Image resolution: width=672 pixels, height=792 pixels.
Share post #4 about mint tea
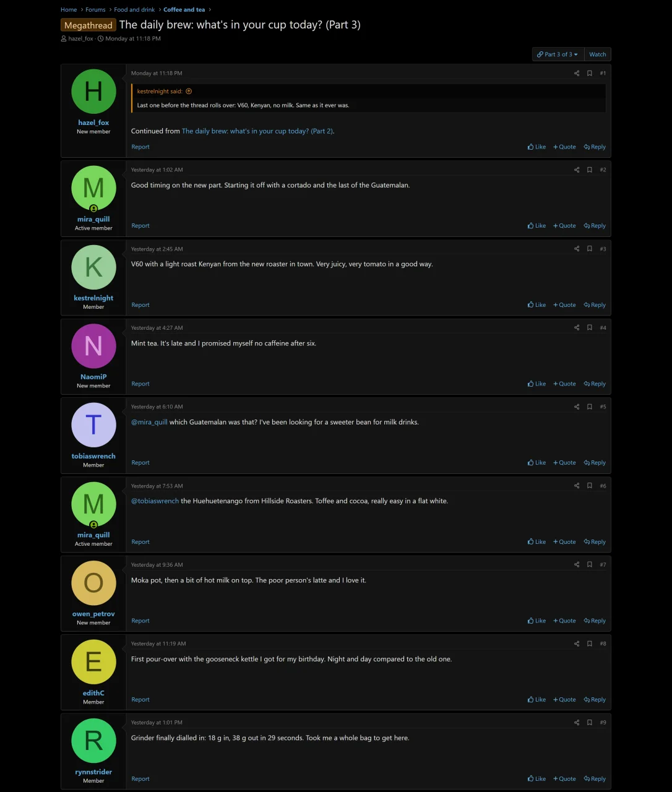(x=577, y=328)
